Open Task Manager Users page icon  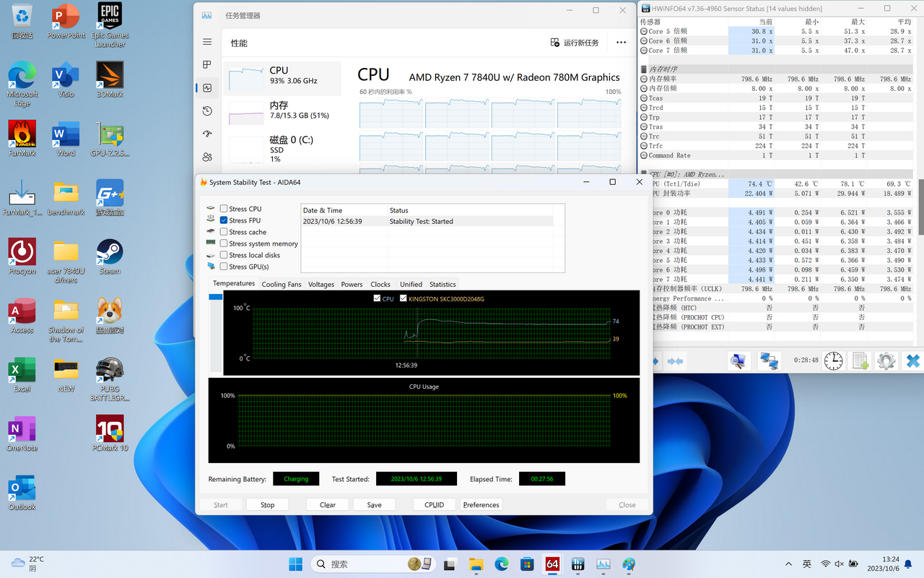[x=207, y=157]
